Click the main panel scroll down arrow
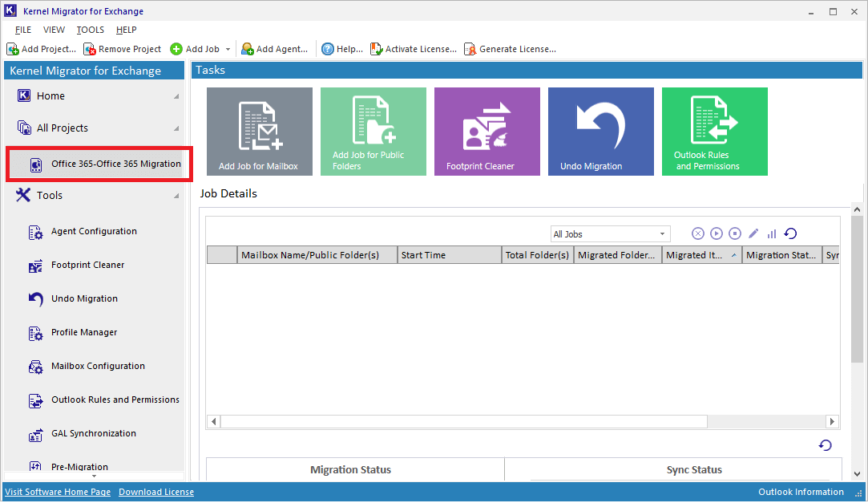The image size is (868, 503). (857, 474)
